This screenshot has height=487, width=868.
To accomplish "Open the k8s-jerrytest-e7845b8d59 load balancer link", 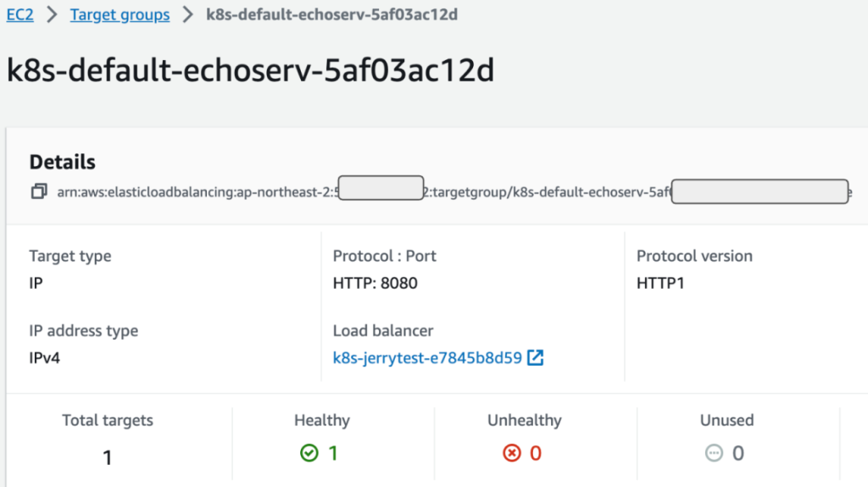I will 427,357.
